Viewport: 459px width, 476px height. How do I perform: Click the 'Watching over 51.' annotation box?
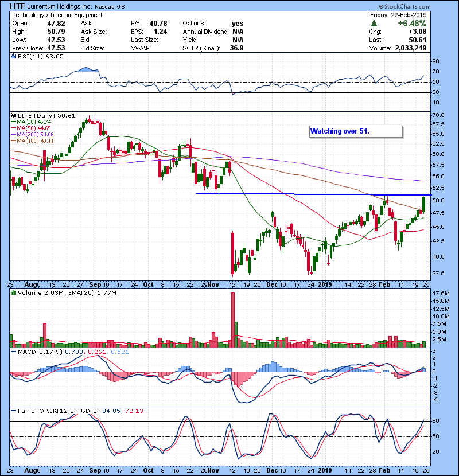pyautogui.click(x=356, y=132)
